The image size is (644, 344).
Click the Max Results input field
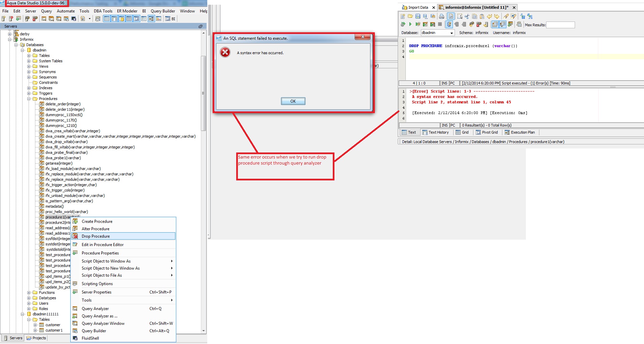click(x=560, y=25)
